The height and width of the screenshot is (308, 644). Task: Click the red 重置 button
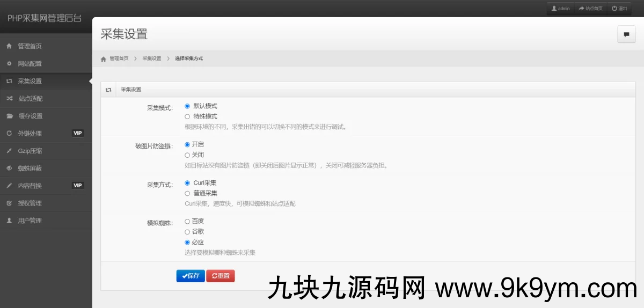221,276
